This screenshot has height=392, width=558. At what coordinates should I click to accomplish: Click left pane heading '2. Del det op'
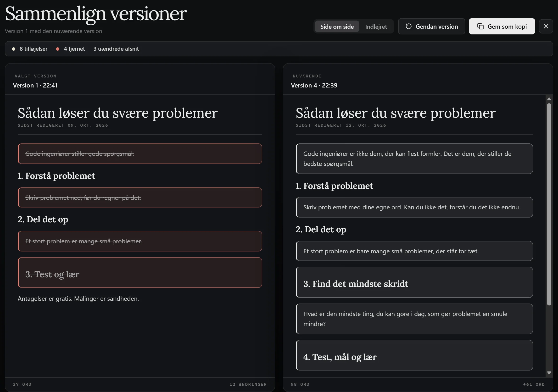(x=43, y=219)
